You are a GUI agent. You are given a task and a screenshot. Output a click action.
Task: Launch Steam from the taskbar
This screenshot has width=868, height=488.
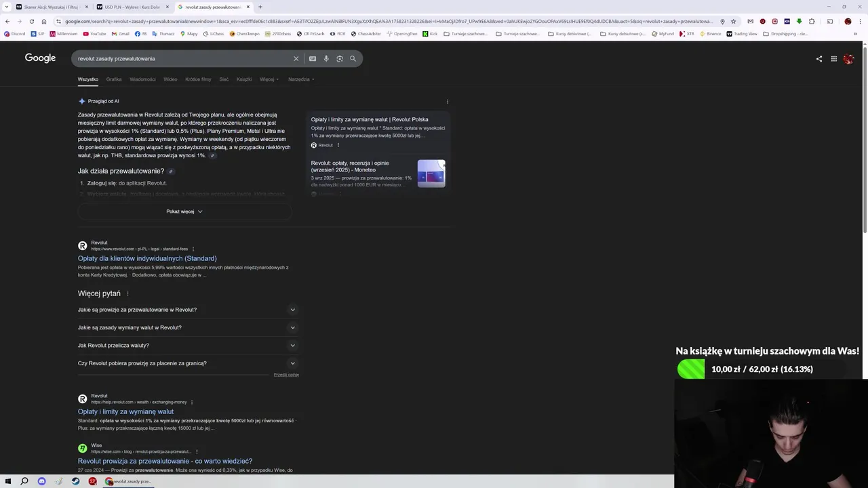[x=75, y=481]
